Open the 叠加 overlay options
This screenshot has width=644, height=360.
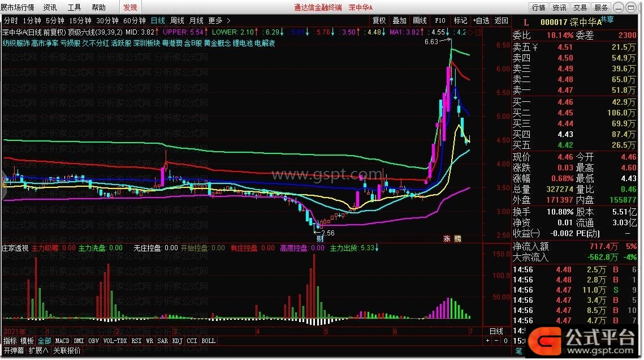click(399, 20)
